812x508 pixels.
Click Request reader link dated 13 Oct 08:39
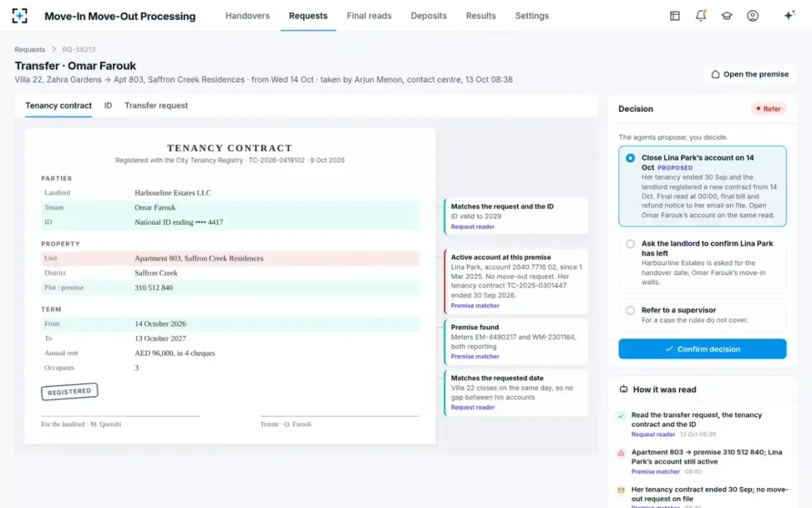coord(653,434)
